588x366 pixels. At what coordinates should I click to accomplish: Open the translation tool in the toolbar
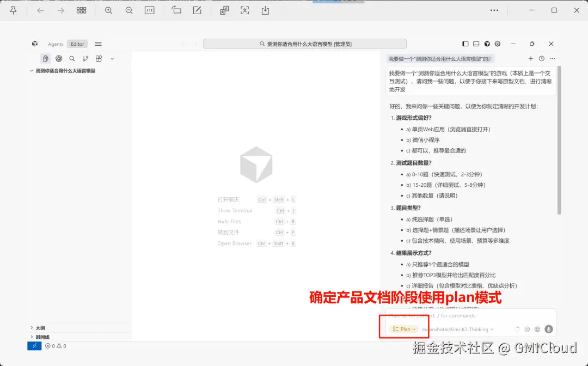tap(224, 10)
